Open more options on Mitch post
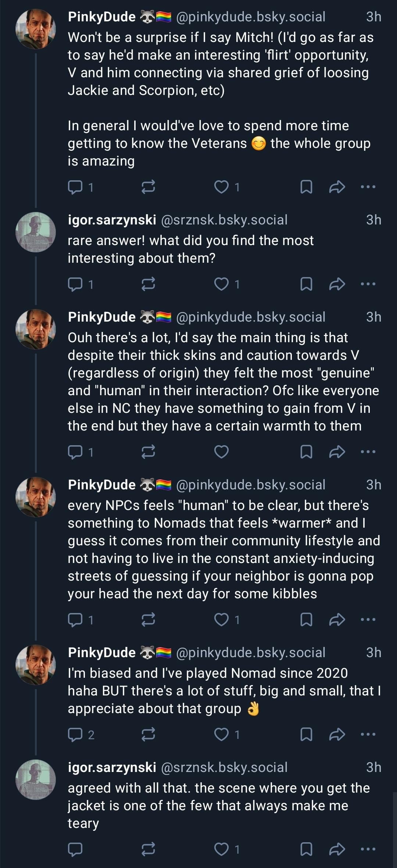This screenshot has height=868, width=397. (368, 187)
